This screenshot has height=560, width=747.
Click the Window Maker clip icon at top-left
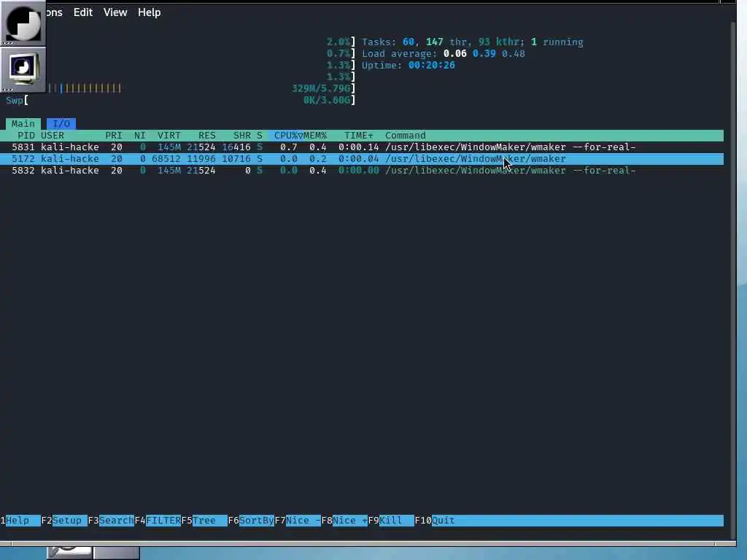tap(23, 23)
